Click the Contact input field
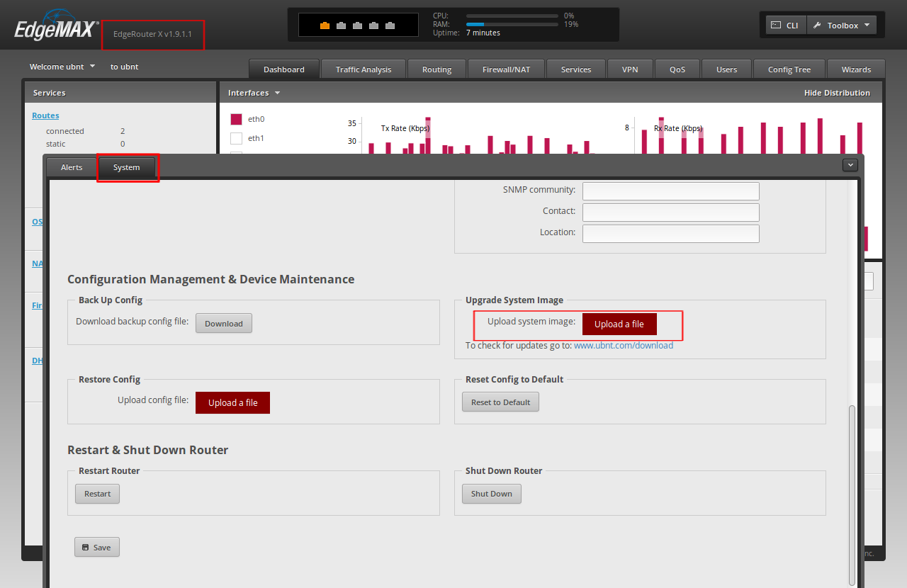 coord(671,212)
